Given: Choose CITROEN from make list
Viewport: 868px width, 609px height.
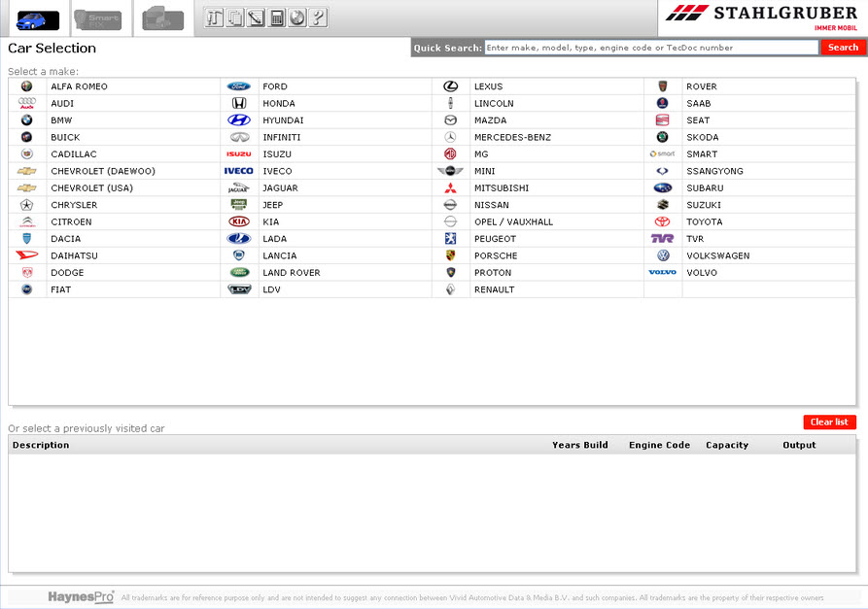Looking at the screenshot, I should point(71,221).
